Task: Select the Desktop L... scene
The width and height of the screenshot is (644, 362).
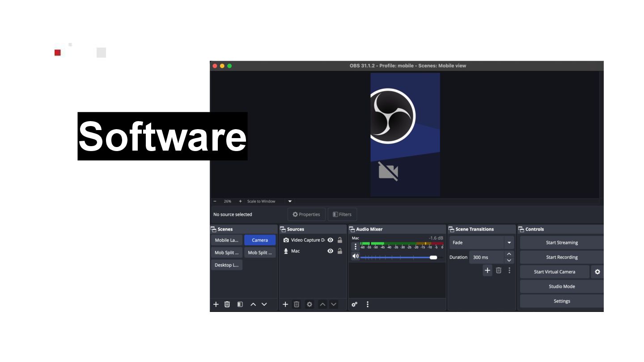Action: [227, 265]
